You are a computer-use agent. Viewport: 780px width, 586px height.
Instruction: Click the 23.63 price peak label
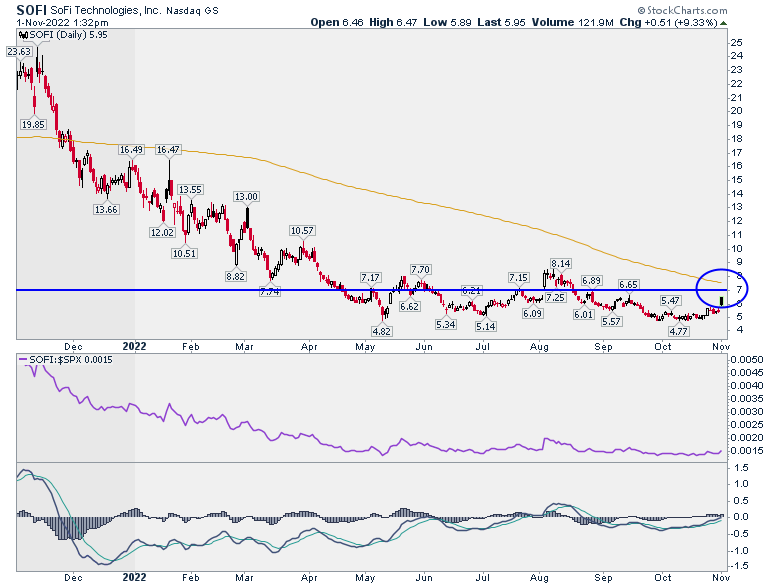tap(19, 52)
